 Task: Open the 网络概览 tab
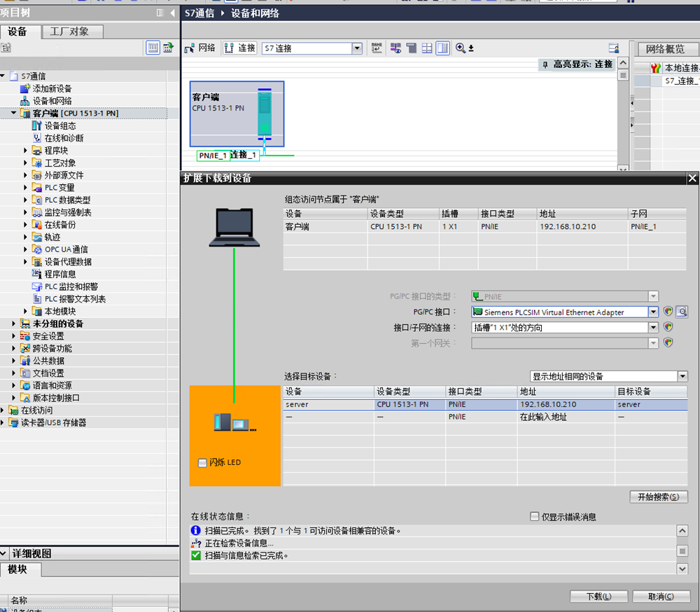tap(664, 49)
